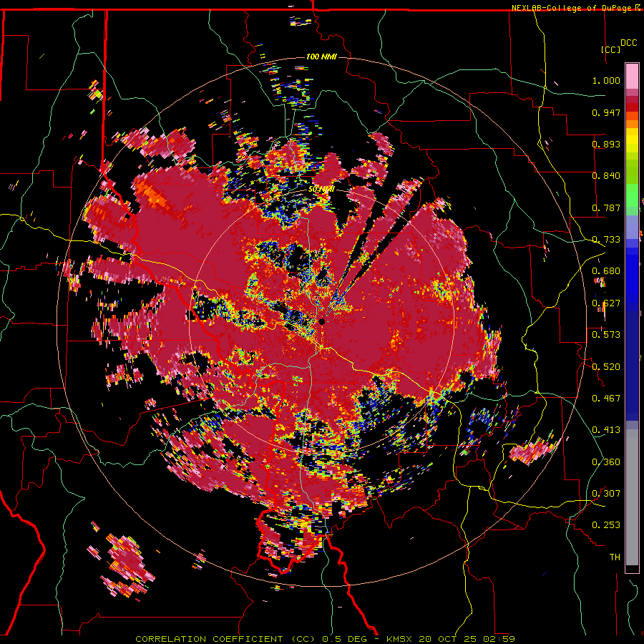Select the 0.627 legend value

606,303
